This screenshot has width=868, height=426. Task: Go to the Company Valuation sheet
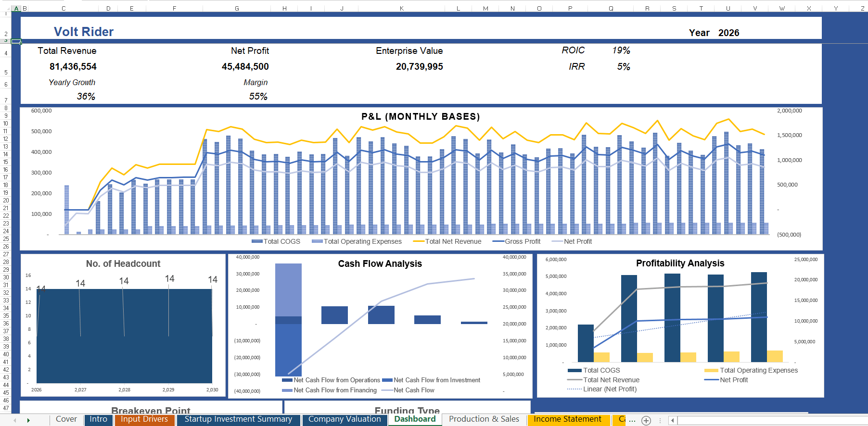[x=345, y=419]
